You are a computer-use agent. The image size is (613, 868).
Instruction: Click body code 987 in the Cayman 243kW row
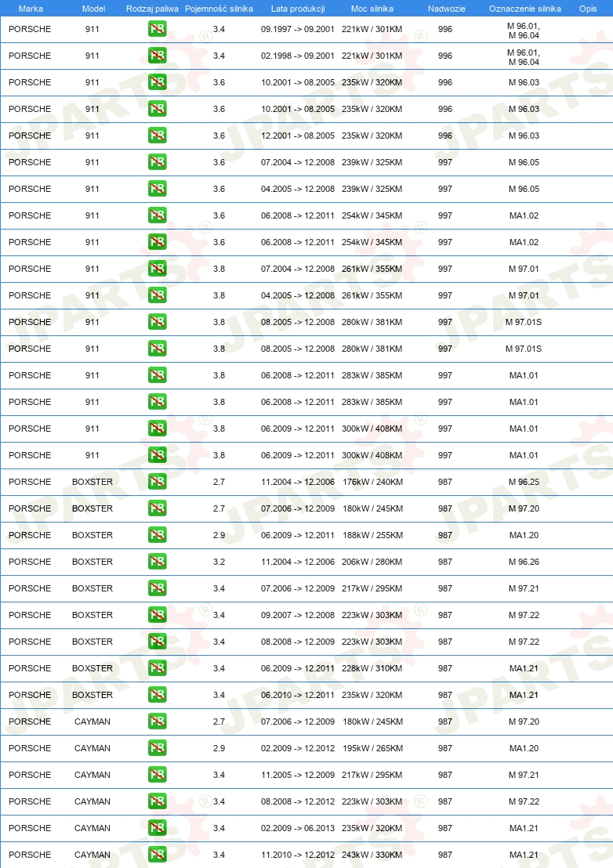445,854
